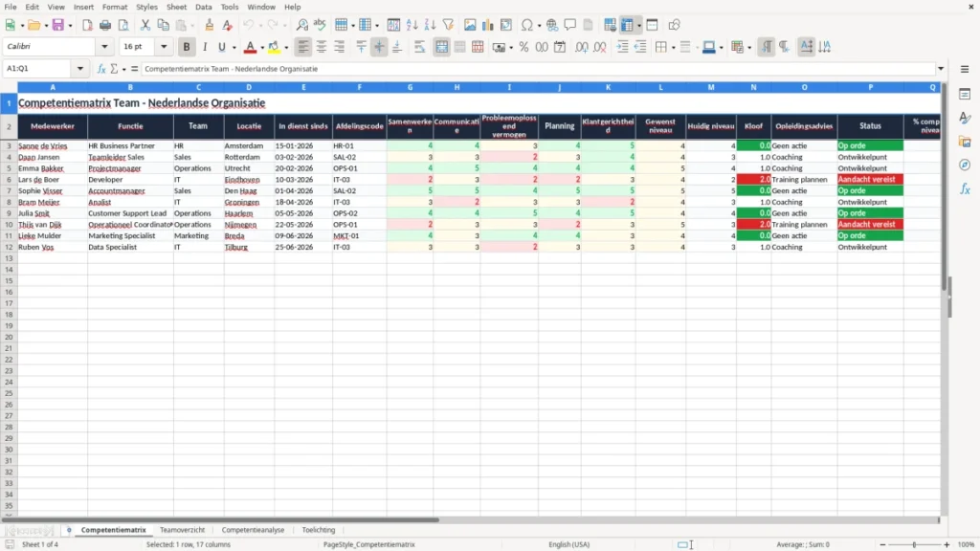Click the Function Wizard fx icon
Viewport: 980px width, 551px height.
click(101, 69)
